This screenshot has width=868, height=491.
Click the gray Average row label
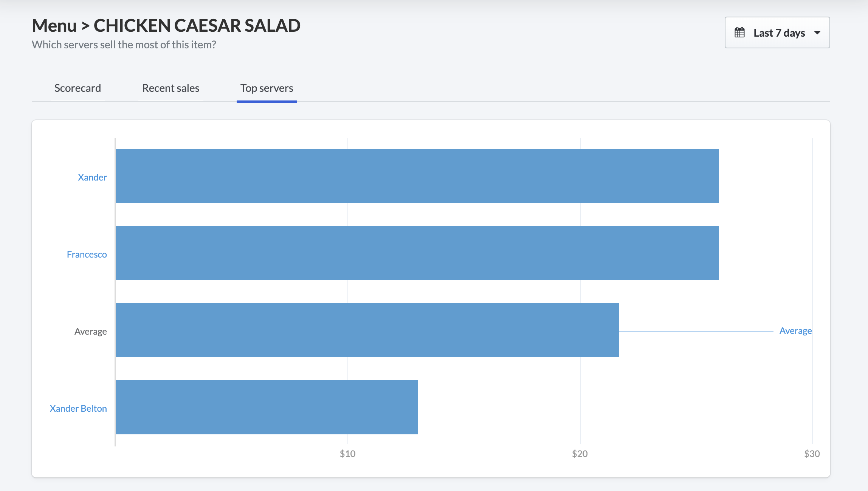90,331
